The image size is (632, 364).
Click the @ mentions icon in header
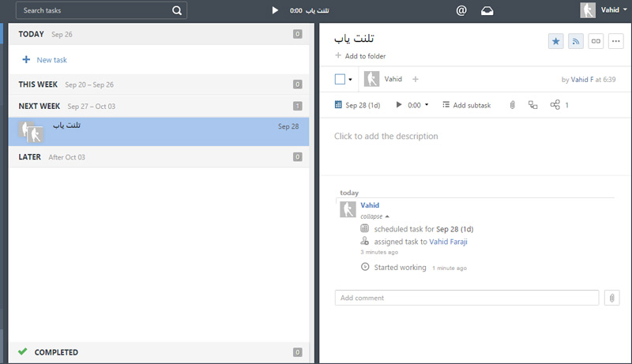click(461, 10)
